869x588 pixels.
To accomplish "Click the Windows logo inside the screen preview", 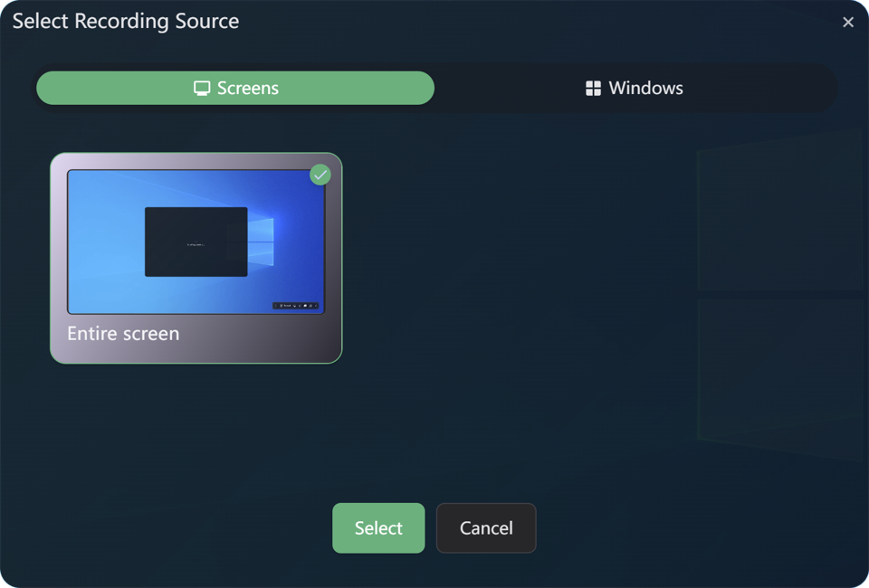I will click(x=262, y=242).
